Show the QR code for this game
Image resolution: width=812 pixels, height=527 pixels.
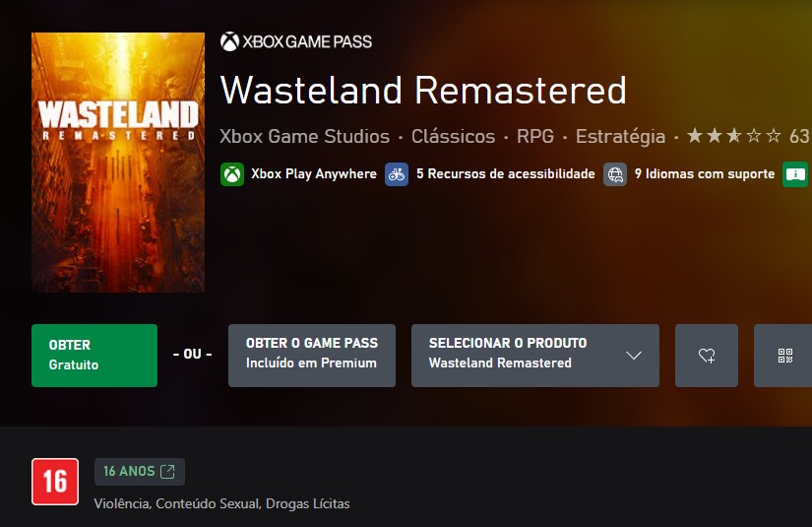pos(784,356)
